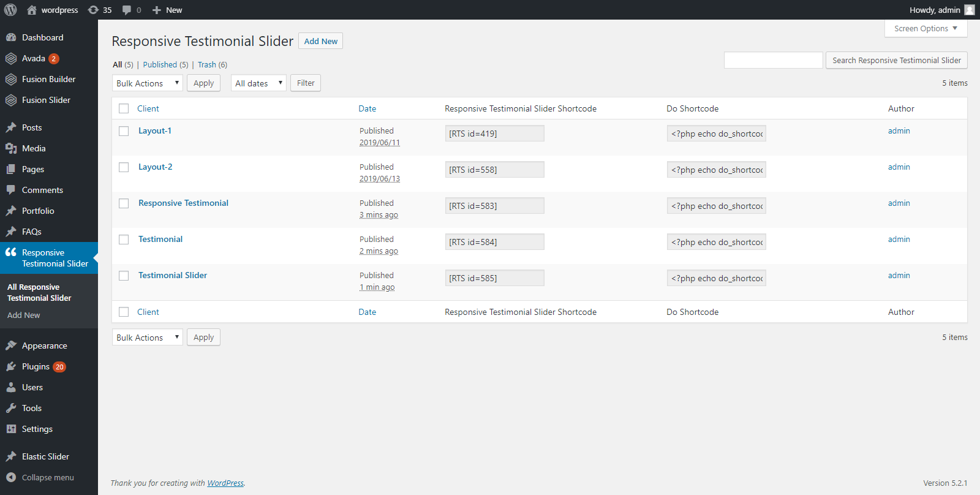Click the Elastic Slider pin icon
Viewport: 980px width, 495px height.
point(11,456)
